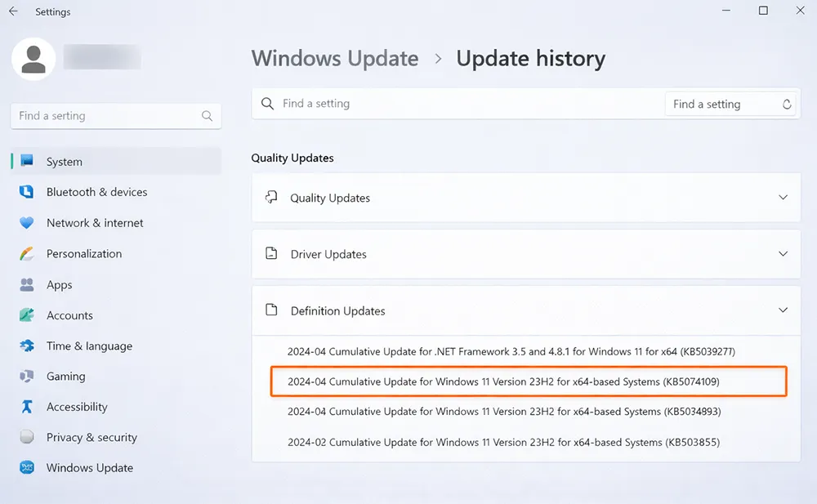Image resolution: width=817 pixels, height=504 pixels.
Task: Expand the Quality Updates section
Action: coord(783,197)
